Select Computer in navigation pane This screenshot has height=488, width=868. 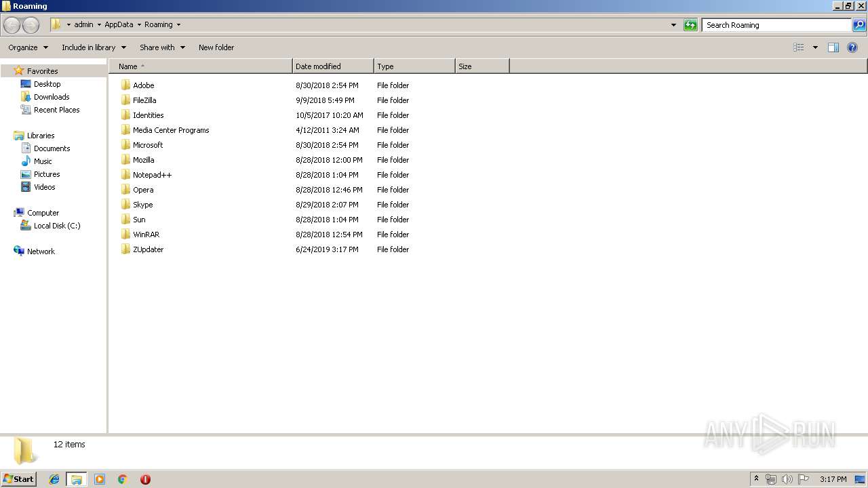(43, 213)
